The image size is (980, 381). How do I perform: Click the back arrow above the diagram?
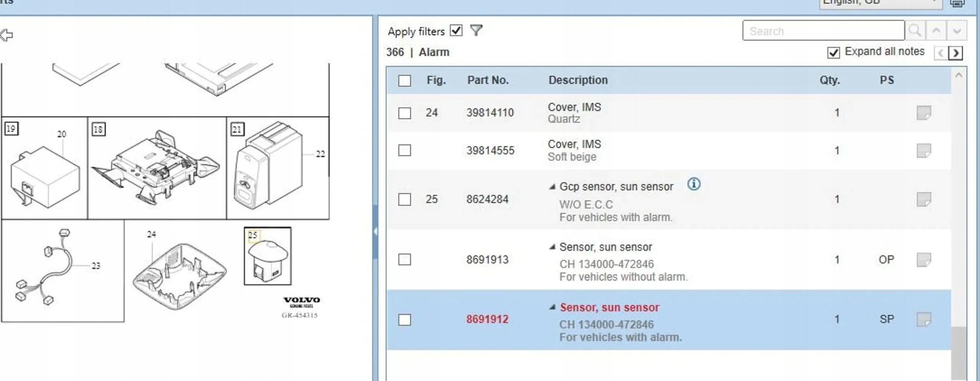[7, 35]
